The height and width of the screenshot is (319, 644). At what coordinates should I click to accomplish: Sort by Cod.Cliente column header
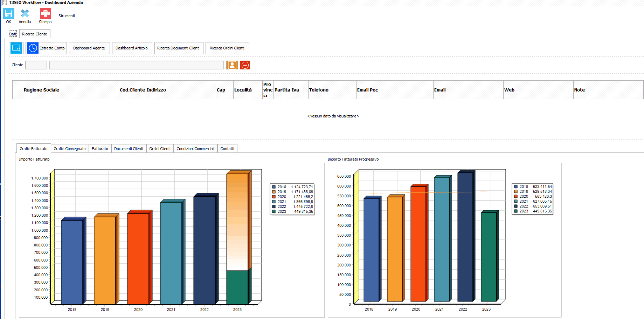[x=132, y=90]
